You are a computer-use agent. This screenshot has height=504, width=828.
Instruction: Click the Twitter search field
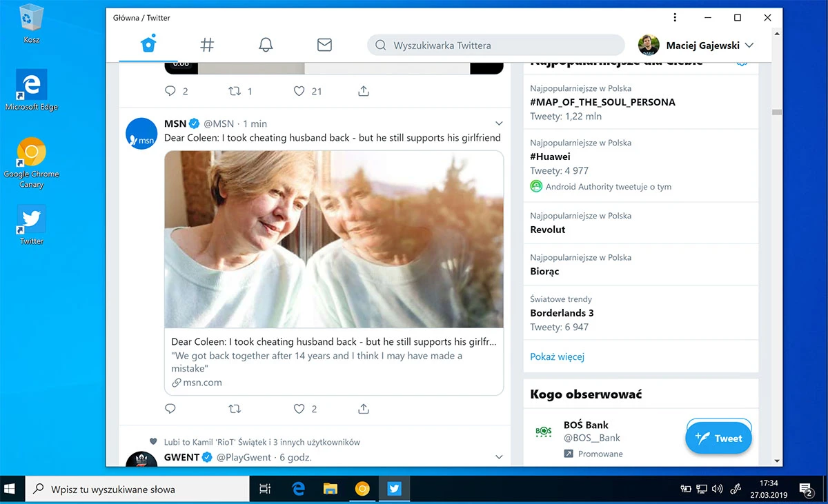[x=495, y=46]
